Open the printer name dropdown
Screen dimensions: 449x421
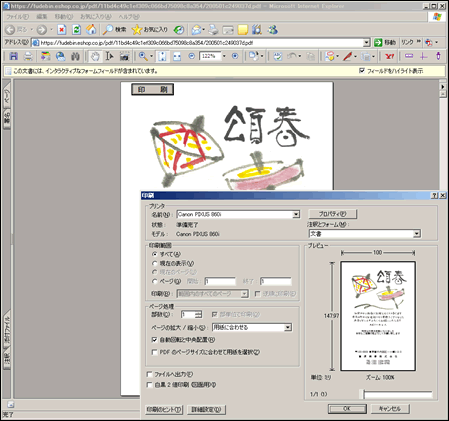click(x=296, y=214)
